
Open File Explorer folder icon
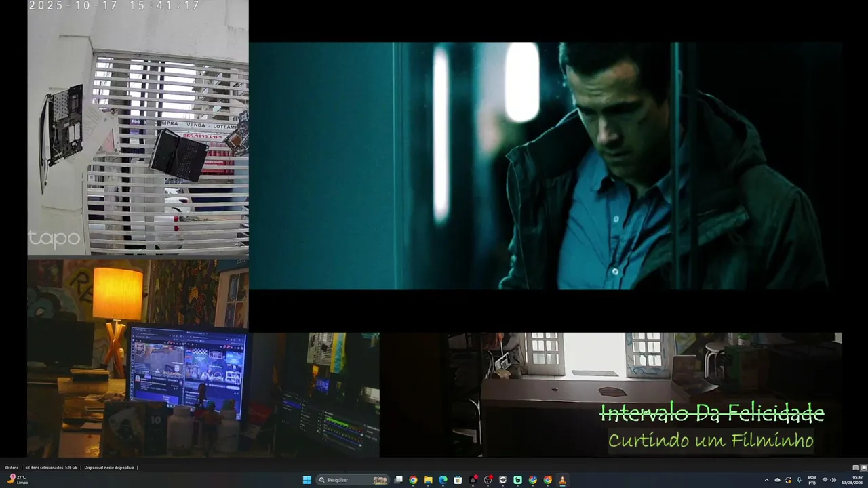pos(428,480)
